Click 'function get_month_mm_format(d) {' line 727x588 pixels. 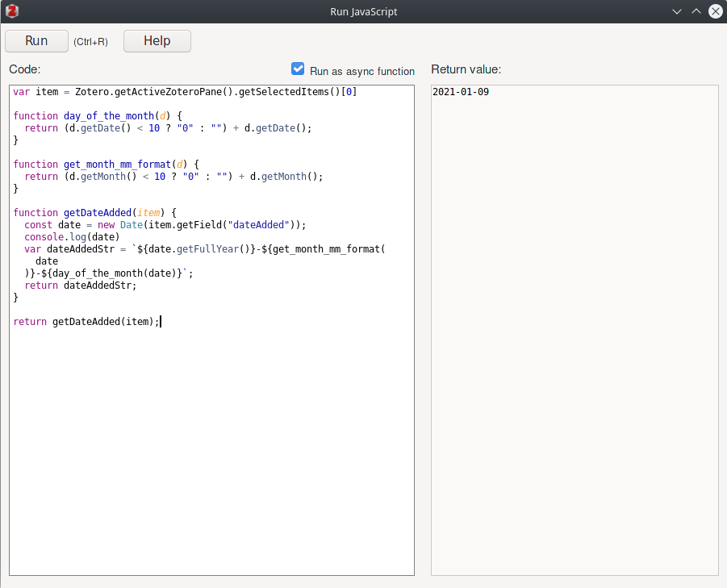pyautogui.click(x=107, y=164)
